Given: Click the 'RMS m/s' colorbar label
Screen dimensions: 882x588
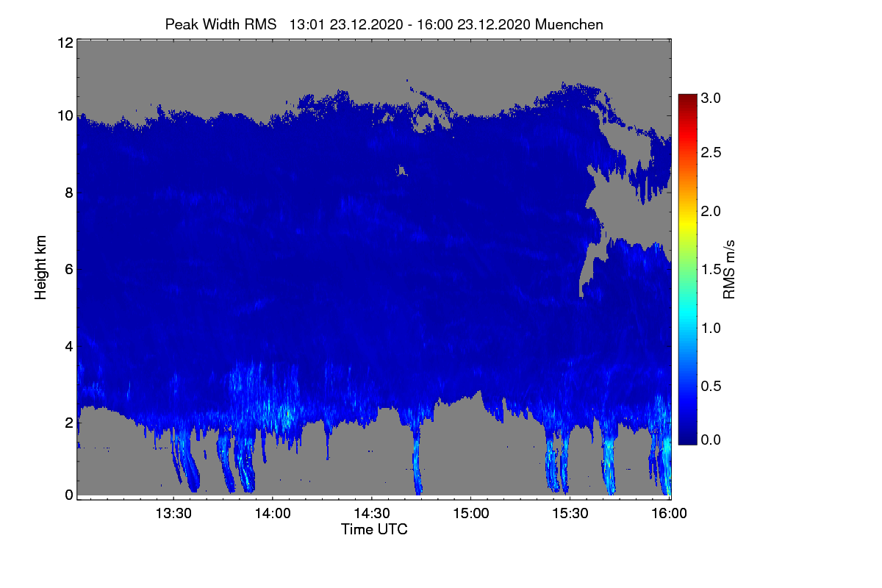Looking at the screenshot, I should tap(729, 268).
